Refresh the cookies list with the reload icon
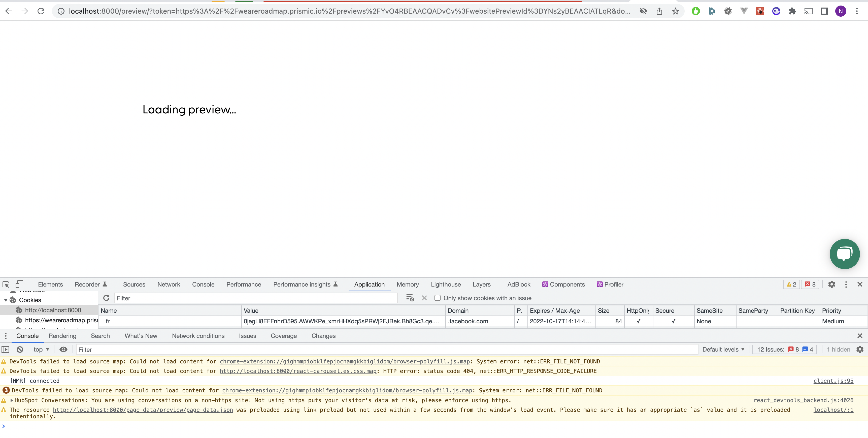 tap(106, 298)
